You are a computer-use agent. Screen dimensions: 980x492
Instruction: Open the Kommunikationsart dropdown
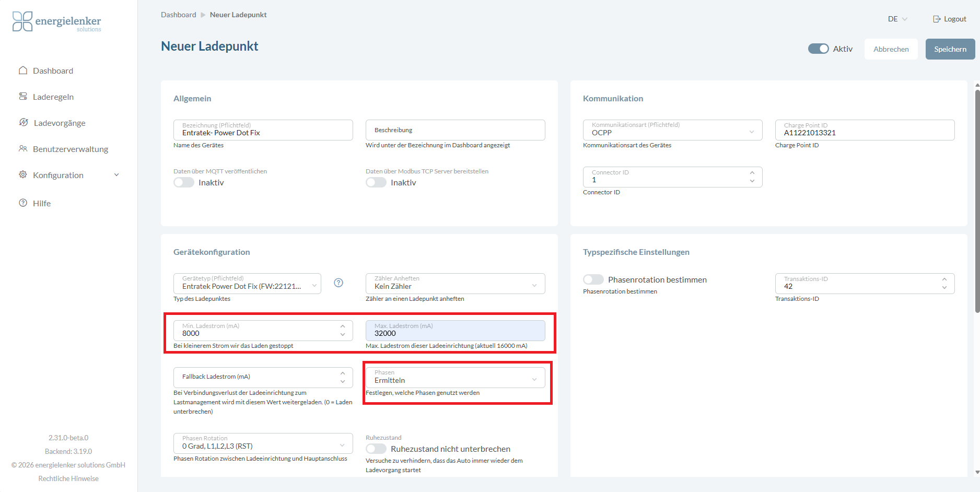[672, 130]
